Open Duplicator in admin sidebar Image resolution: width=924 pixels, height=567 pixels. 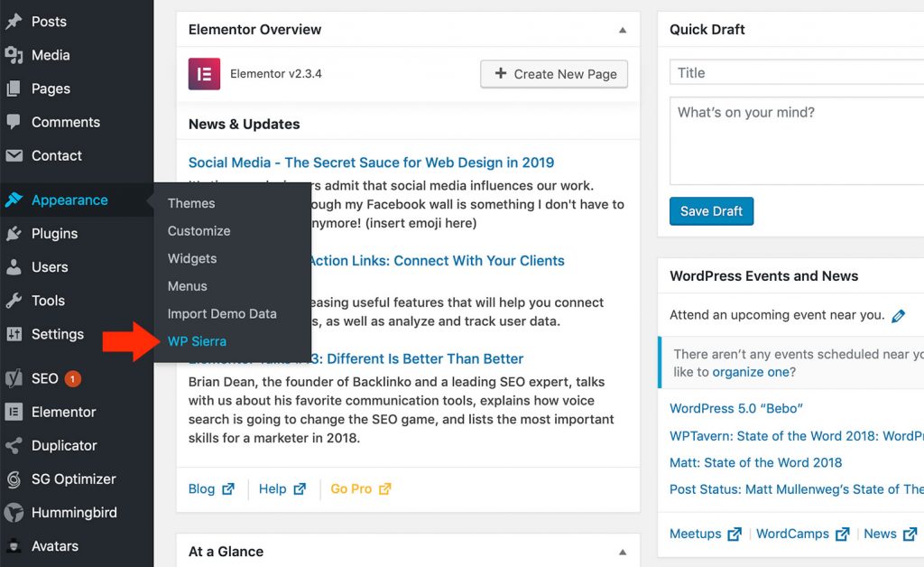(x=64, y=446)
